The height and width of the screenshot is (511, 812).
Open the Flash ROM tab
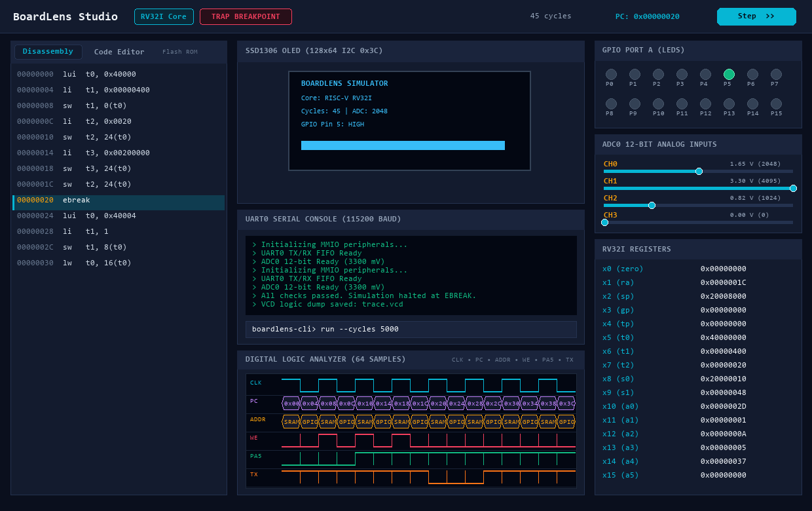click(x=180, y=52)
